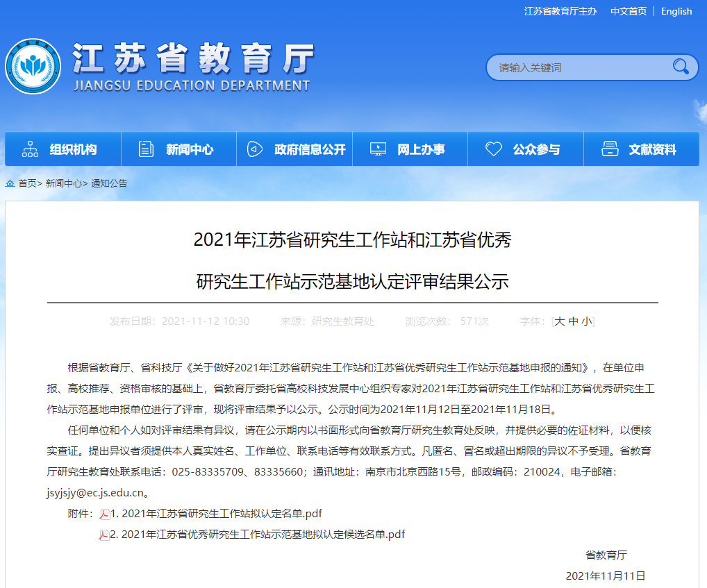The width and height of the screenshot is (707, 588).
Task: Click the Jiangsu Education Department logo emblem
Action: pos(33,67)
